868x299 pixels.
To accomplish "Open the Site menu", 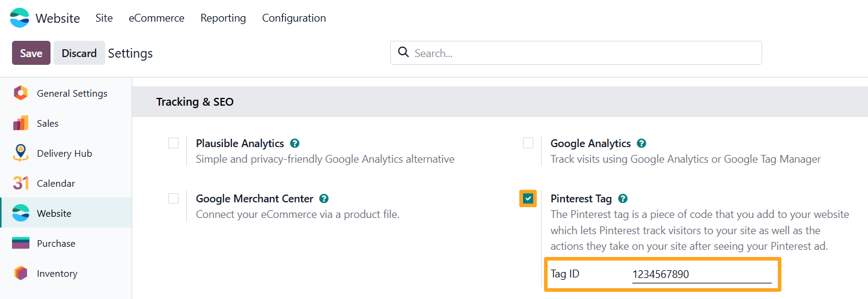I will click(x=104, y=18).
